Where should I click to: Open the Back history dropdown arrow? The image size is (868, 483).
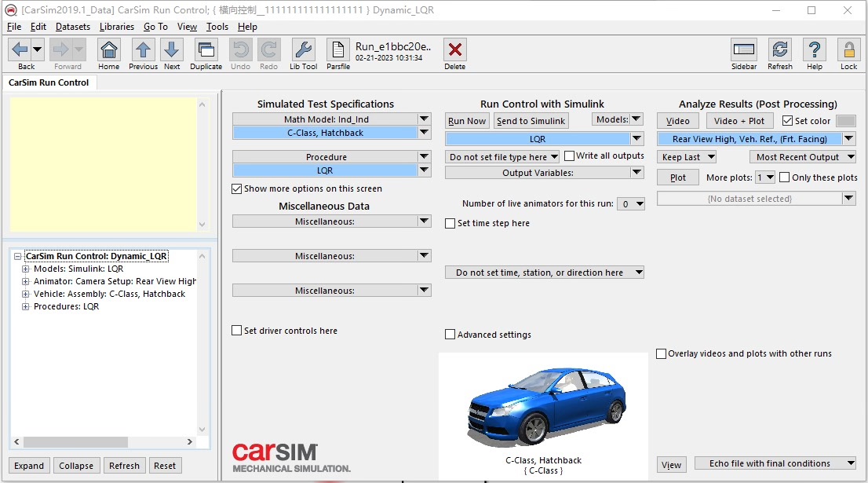tap(38, 49)
